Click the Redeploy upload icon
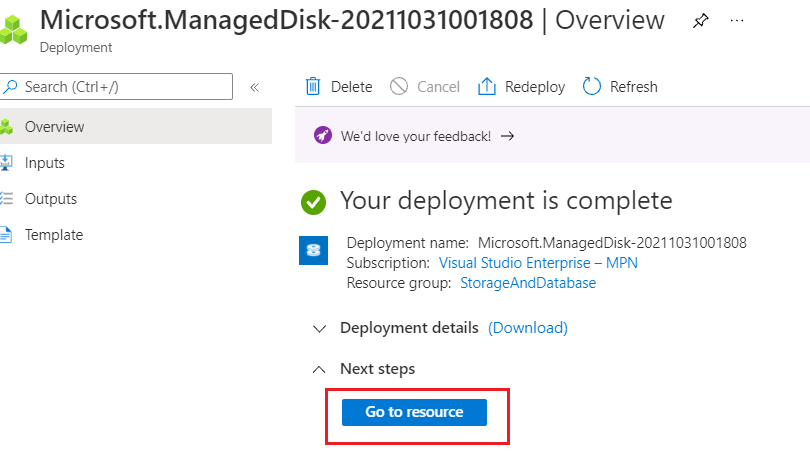Viewport: 810px width, 458px height. coord(487,86)
